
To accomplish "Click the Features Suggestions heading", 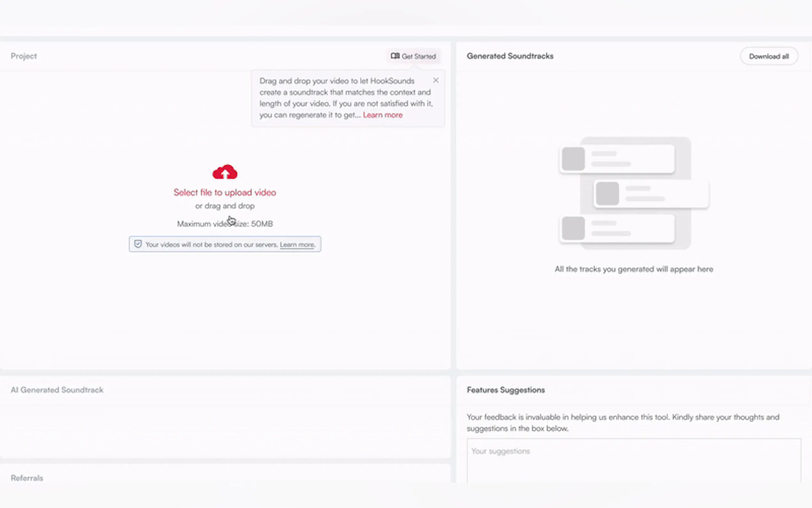I will click(505, 390).
